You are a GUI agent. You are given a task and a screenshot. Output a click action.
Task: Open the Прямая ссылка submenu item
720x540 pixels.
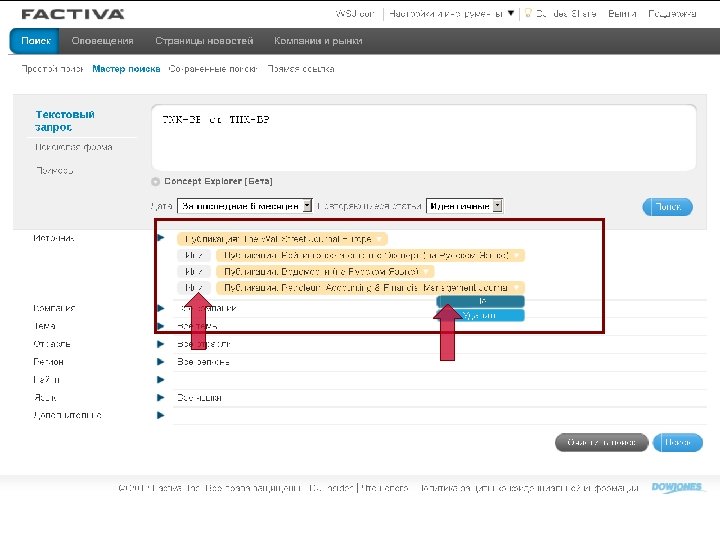coord(301,69)
